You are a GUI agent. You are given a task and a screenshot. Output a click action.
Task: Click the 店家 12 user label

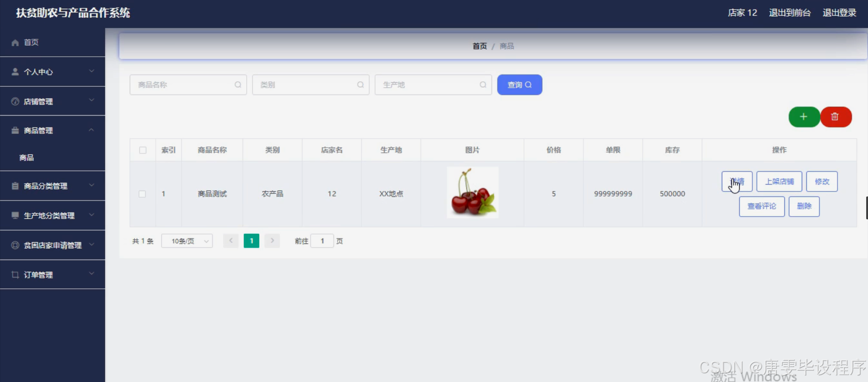pyautogui.click(x=742, y=13)
